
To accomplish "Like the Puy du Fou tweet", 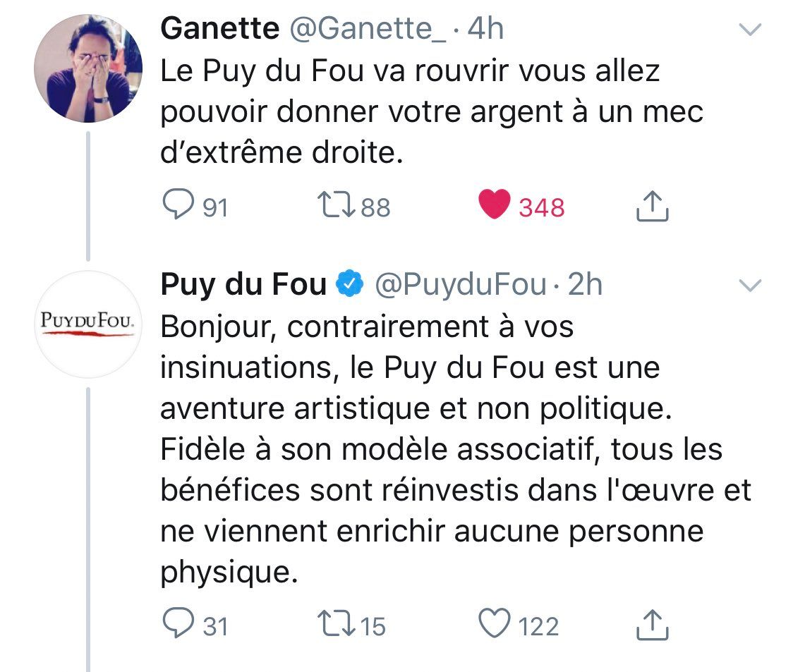I will point(494,625).
